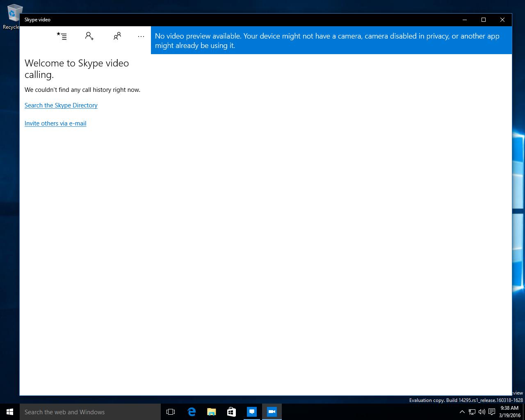Image resolution: width=525 pixels, height=420 pixels.
Task: Click the Welcome to Skype video calling heading
Action: coord(77,69)
